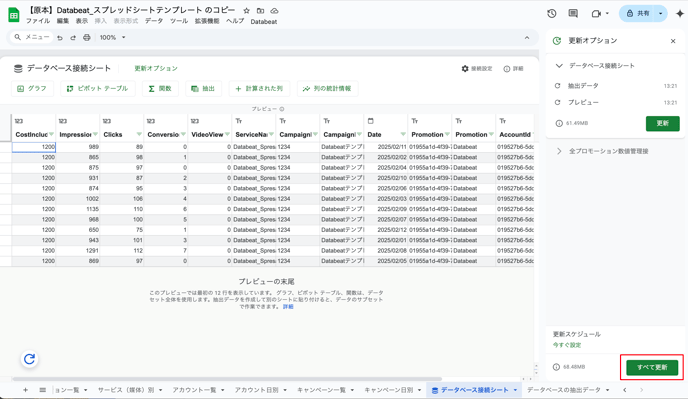The width and height of the screenshot is (688, 399).
Task: Click the info icon next to 68.48MB
Action: coord(556,367)
